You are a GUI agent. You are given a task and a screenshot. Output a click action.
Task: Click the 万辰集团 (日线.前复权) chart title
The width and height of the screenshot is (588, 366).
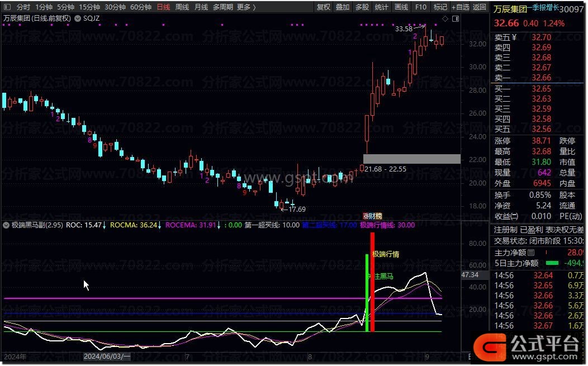coord(37,18)
